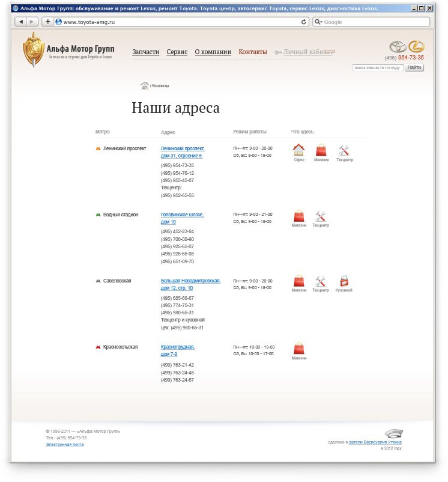Click Техцентр phone (495) 952-65-55
Screen dimensions: 448x482
pos(178,195)
